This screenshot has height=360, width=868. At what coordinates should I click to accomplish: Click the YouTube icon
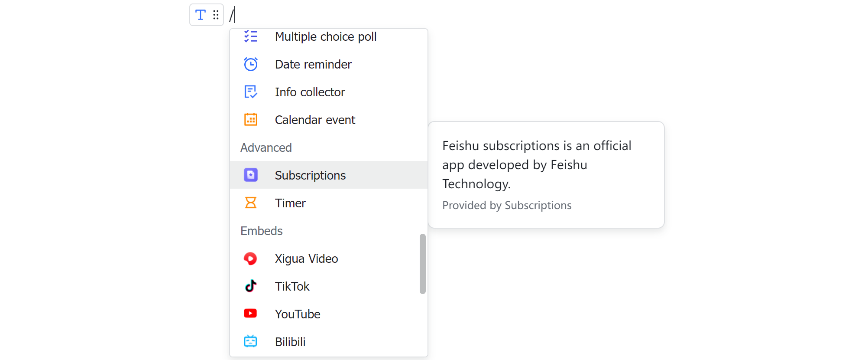(251, 314)
